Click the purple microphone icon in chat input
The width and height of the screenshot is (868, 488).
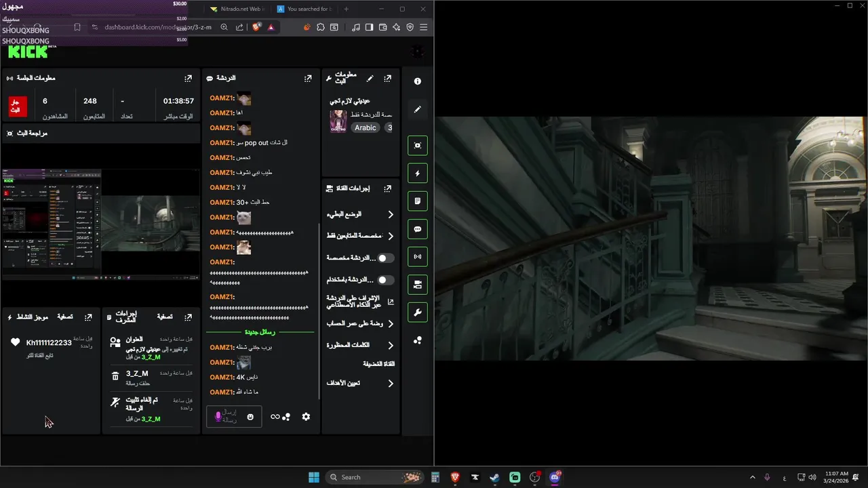pos(218,416)
